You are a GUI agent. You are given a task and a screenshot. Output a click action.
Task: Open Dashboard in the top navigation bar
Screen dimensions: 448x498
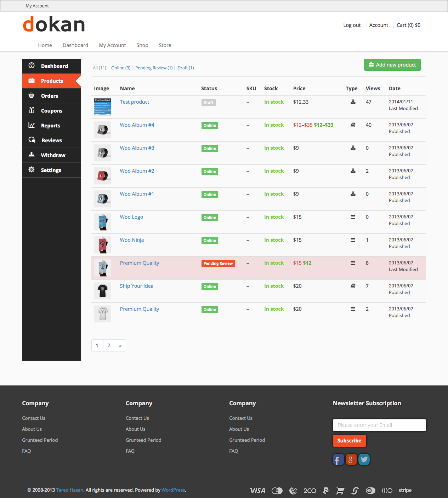coord(75,45)
